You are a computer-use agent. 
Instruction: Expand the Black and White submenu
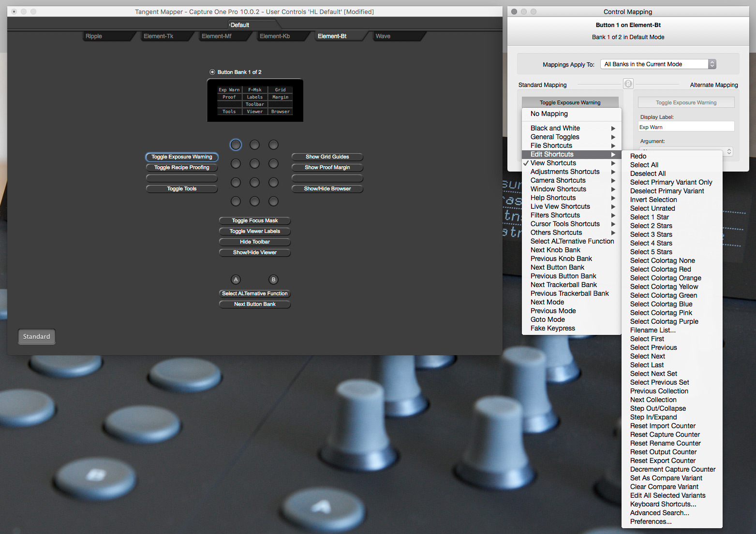[x=554, y=128]
